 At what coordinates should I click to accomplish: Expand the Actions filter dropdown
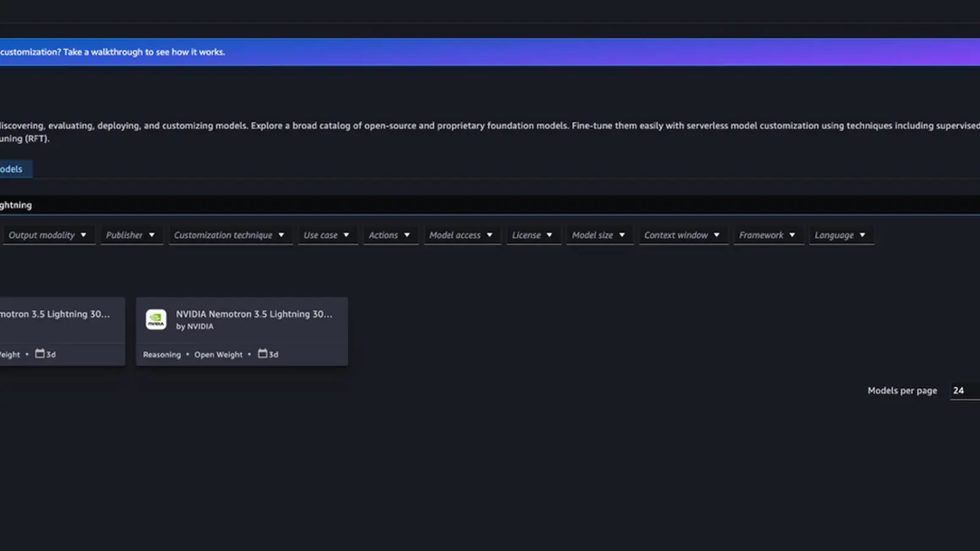point(390,235)
